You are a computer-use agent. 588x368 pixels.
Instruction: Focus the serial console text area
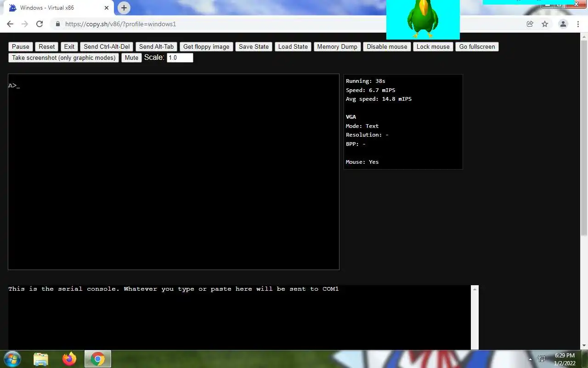pos(239,317)
